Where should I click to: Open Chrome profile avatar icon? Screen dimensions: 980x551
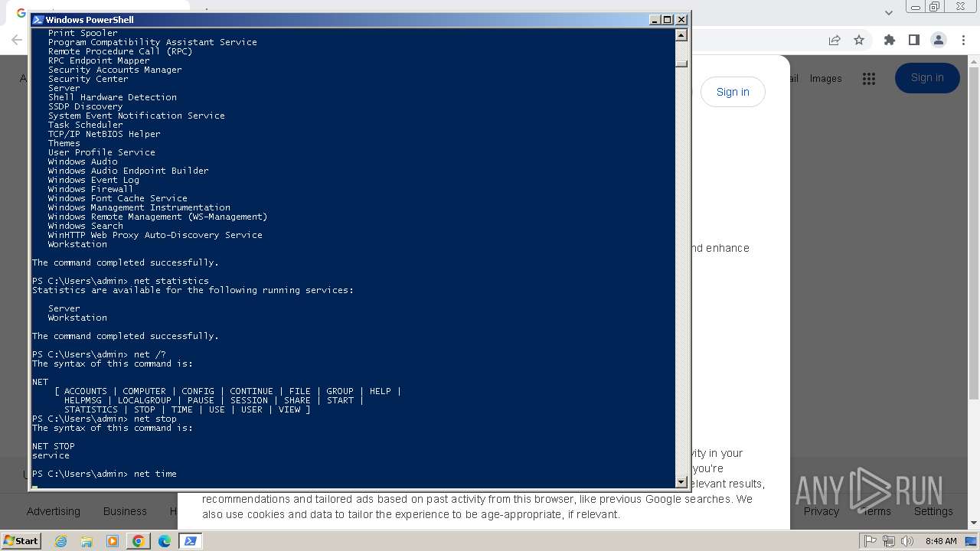coord(939,40)
